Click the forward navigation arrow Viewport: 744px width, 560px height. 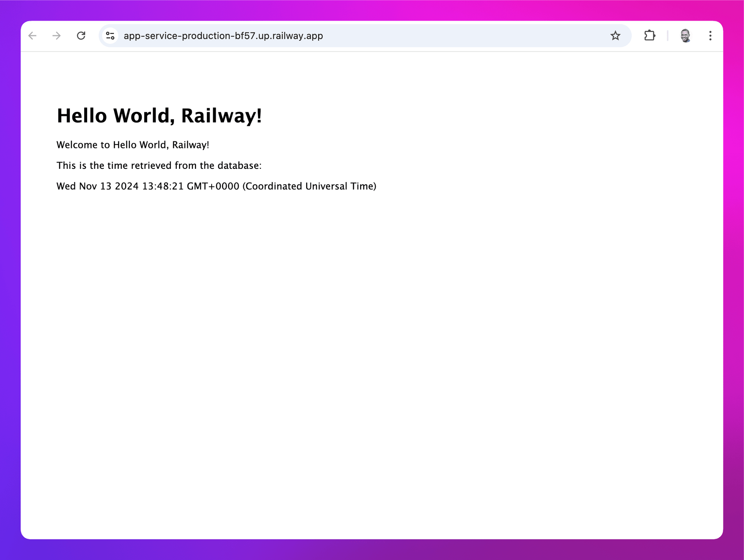pos(57,36)
